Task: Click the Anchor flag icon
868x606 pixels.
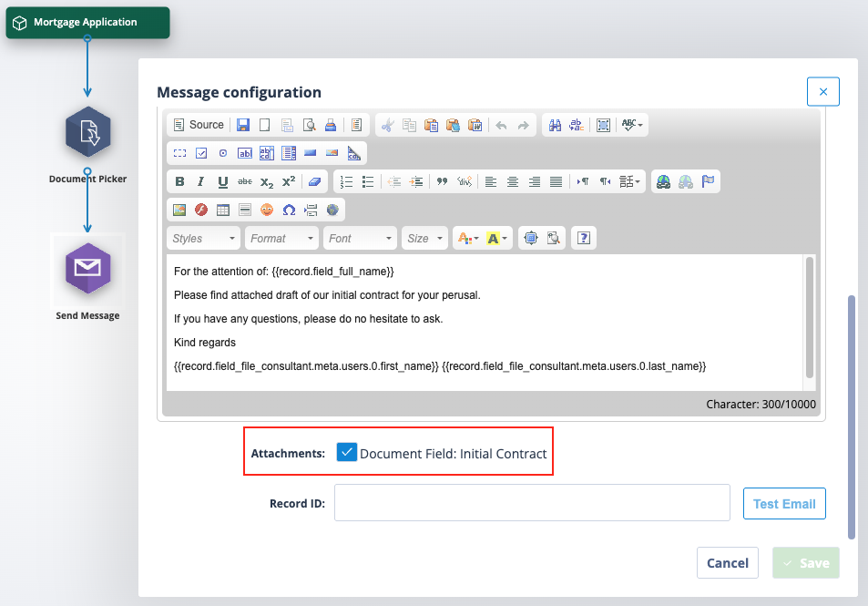Action: click(708, 181)
